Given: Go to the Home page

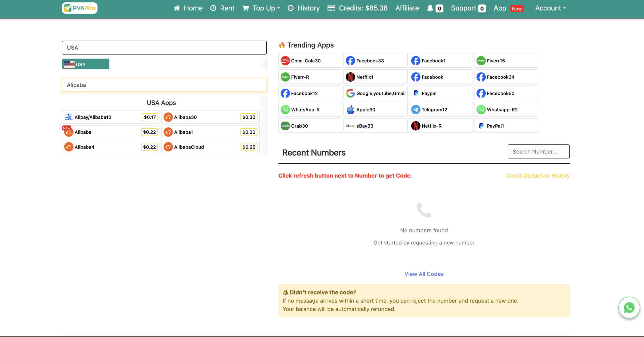Looking at the screenshot, I should click(188, 8).
